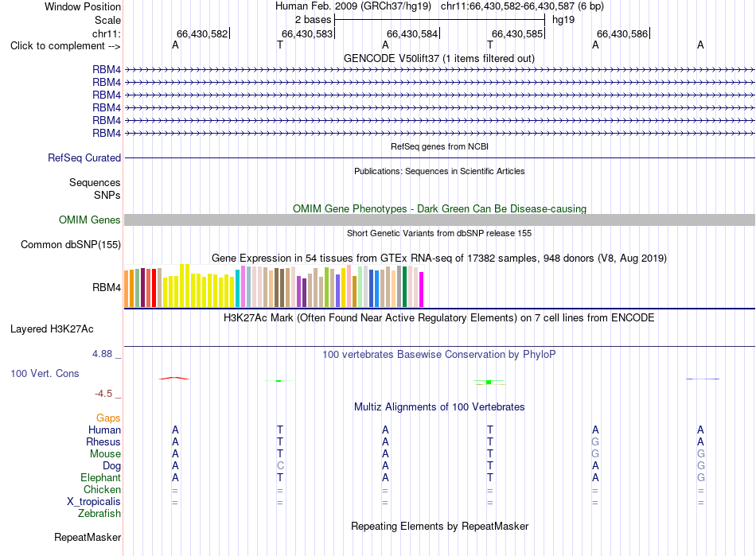Click the Gaps row label

108,418
